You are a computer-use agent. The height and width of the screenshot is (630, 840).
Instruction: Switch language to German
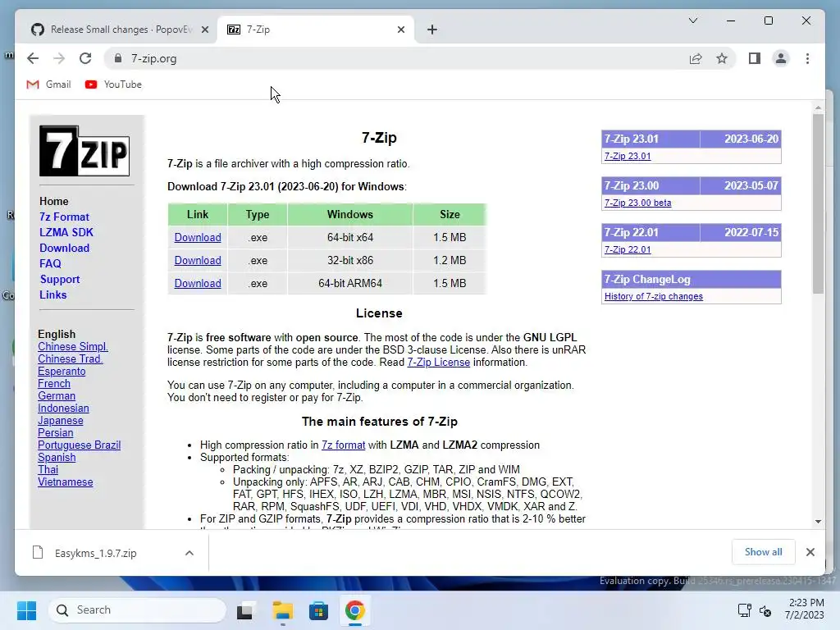tap(57, 396)
